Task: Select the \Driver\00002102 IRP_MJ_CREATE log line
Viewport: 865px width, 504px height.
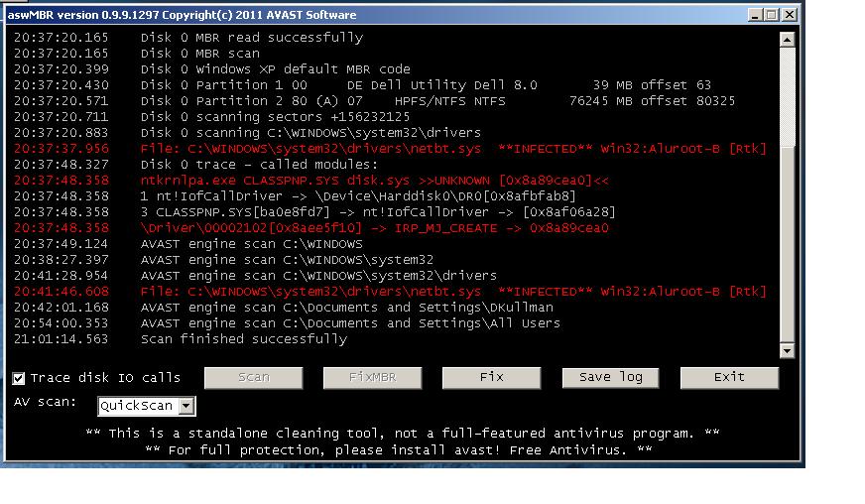Action: point(311,228)
